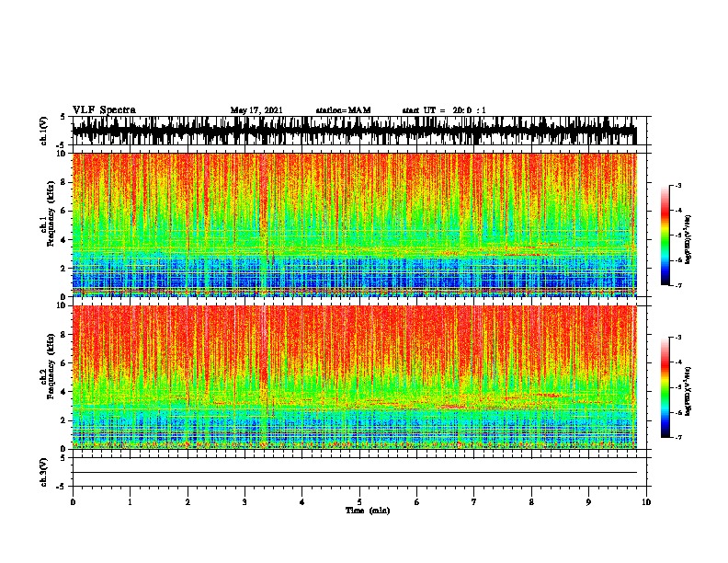728x563 pixels.
Task: Click the '0' tick on the time axis
Action: coord(73,502)
